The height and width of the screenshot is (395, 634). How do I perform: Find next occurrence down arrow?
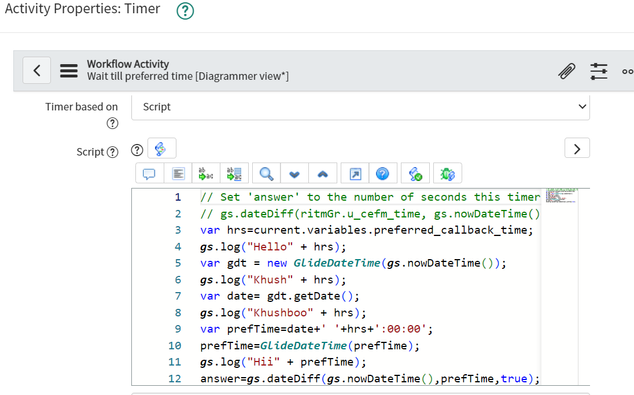[x=294, y=174]
